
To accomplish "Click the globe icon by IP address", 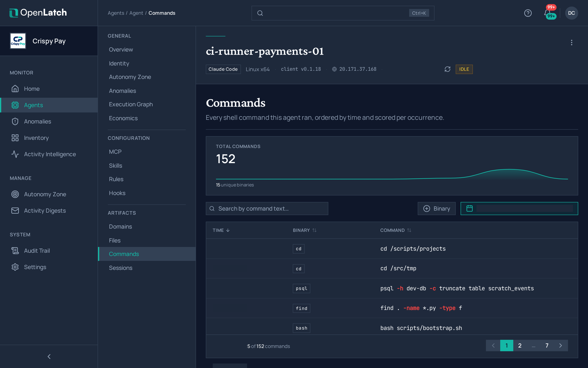I will point(334,69).
